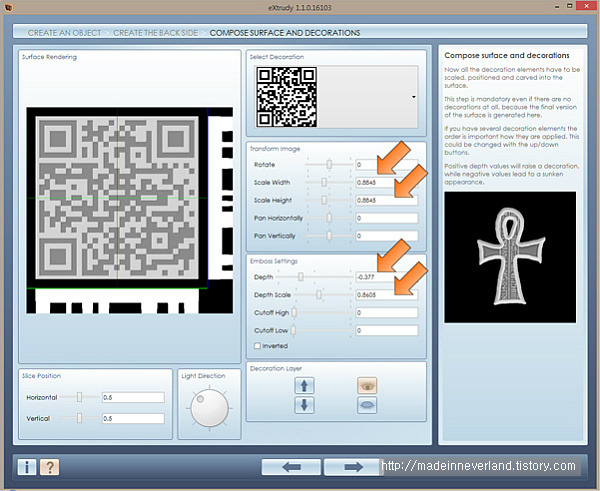600x491 pixels.
Task: Adjust the Scale Width slider handle
Action: (324, 182)
